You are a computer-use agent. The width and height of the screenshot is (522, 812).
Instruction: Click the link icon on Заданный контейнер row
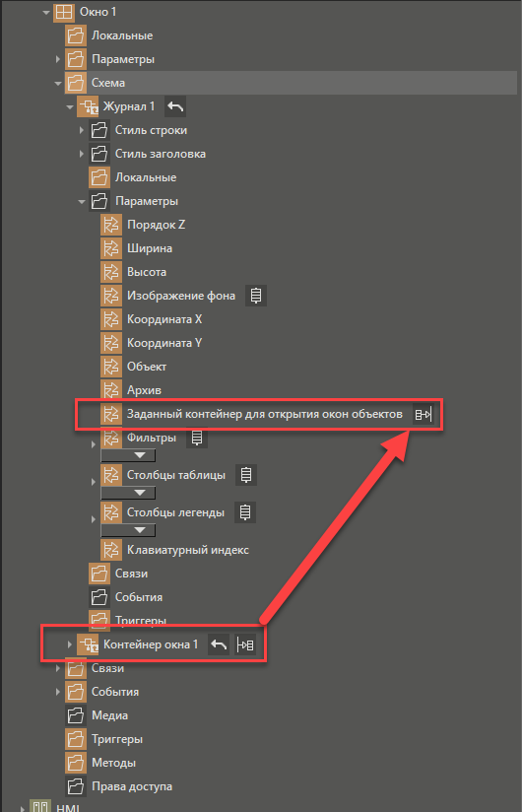[423, 414]
